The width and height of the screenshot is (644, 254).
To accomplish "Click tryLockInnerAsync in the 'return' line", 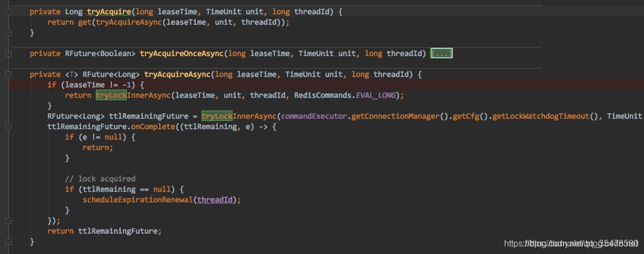I will [x=133, y=96].
